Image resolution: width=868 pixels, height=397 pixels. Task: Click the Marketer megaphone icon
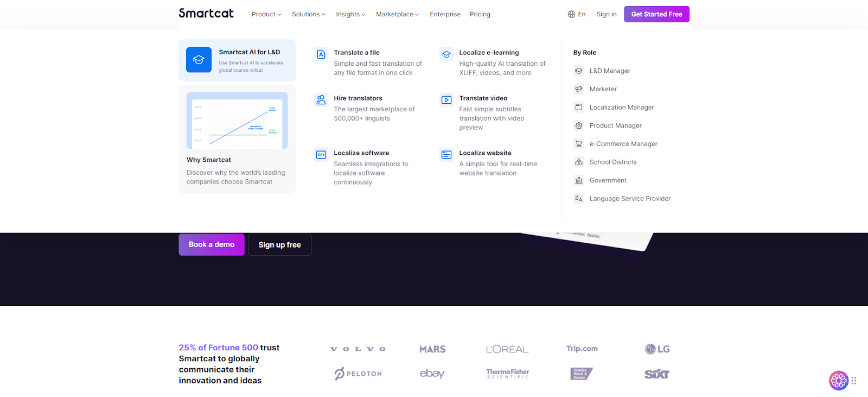[x=579, y=89]
